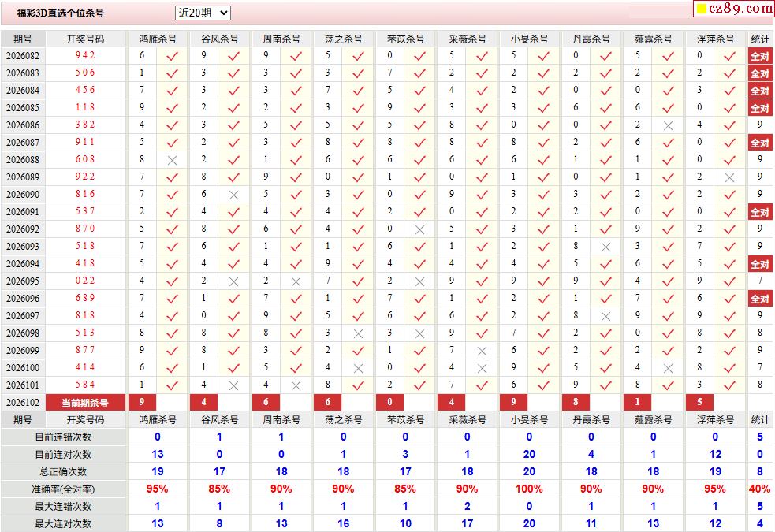Click the X mark for 采薇杀号 in row 2026099
775x532 pixels.
pyautogui.click(x=482, y=351)
